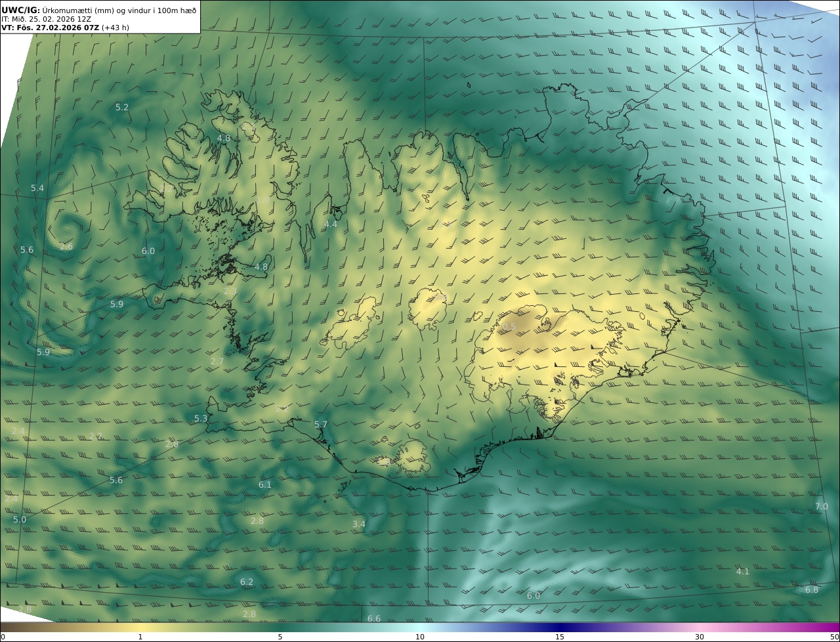The height and width of the screenshot is (642, 840).
Task: Click the 5.4 value label
Action: 37,188
